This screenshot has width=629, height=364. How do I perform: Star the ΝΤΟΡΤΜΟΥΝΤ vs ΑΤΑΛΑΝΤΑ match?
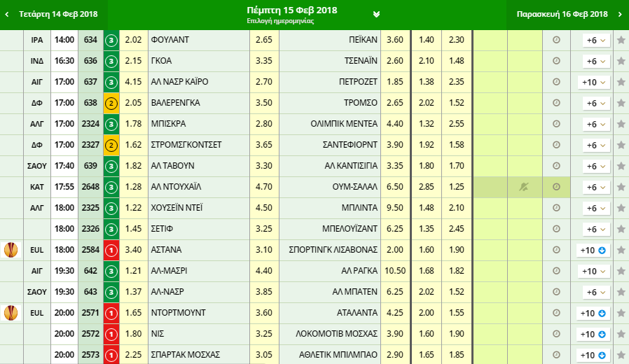(x=621, y=314)
